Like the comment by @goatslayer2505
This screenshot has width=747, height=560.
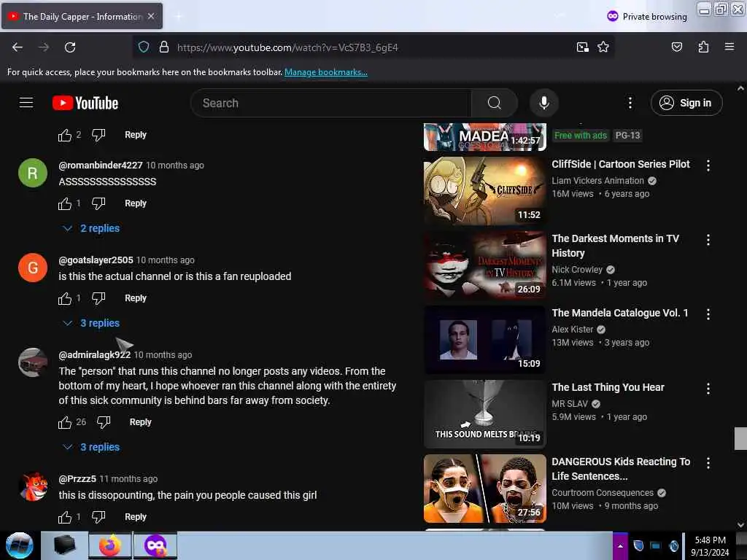coord(64,298)
